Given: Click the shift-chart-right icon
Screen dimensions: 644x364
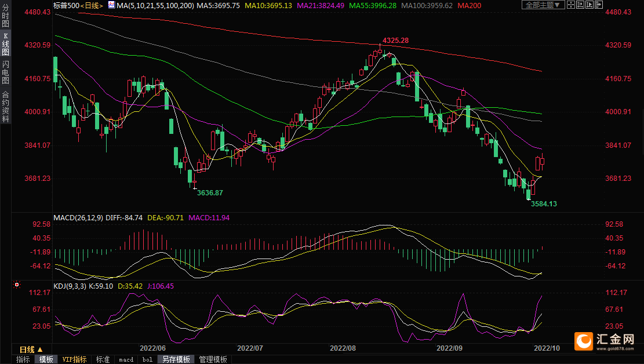Looking at the screenshot, I should point(599,5).
